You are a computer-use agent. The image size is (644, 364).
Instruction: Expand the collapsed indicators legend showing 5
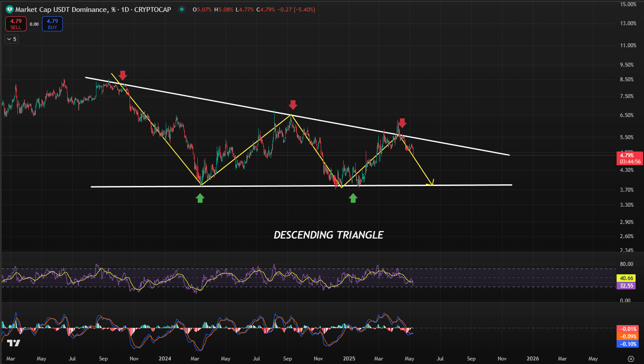coord(11,39)
